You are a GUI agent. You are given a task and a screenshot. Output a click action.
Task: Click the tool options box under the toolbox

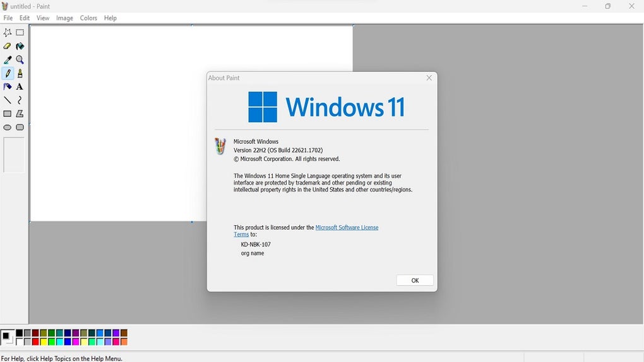[13, 155]
